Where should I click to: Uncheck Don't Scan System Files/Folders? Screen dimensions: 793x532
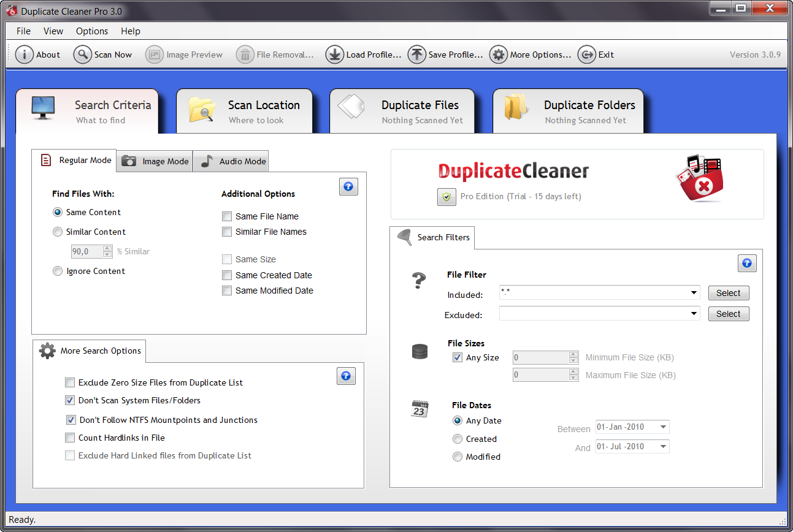pos(70,400)
